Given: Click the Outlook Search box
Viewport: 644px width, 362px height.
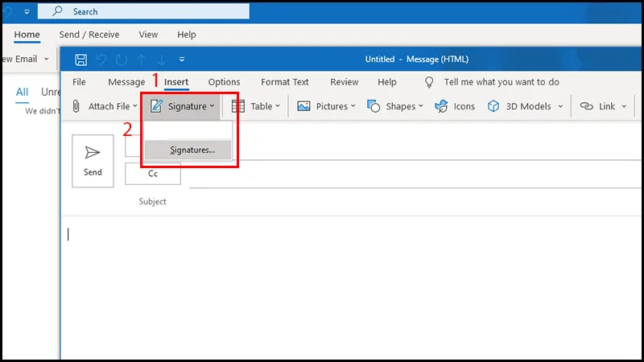Looking at the screenshot, I should pyautogui.click(x=143, y=11).
